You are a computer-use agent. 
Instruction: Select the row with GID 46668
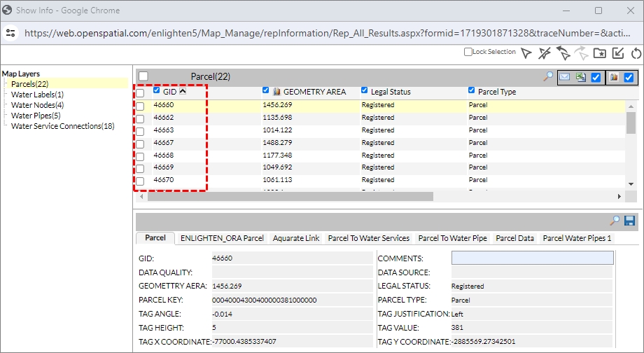[164, 155]
